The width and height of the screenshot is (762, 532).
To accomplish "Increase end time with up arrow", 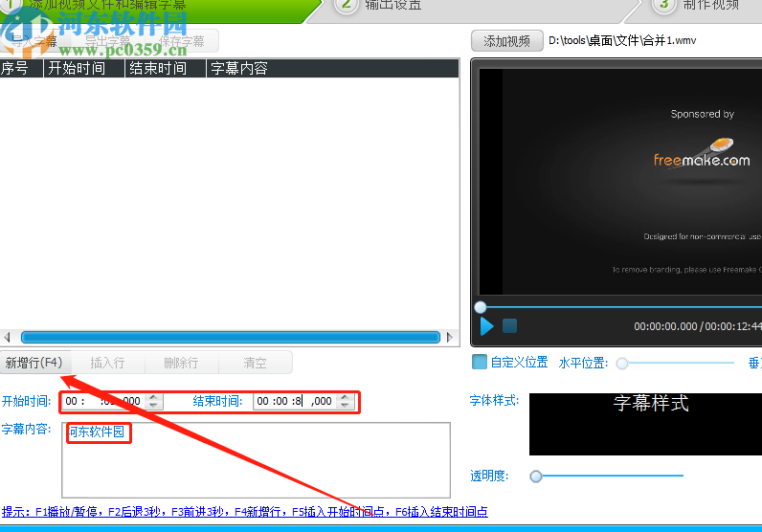I will pyautogui.click(x=345, y=397).
